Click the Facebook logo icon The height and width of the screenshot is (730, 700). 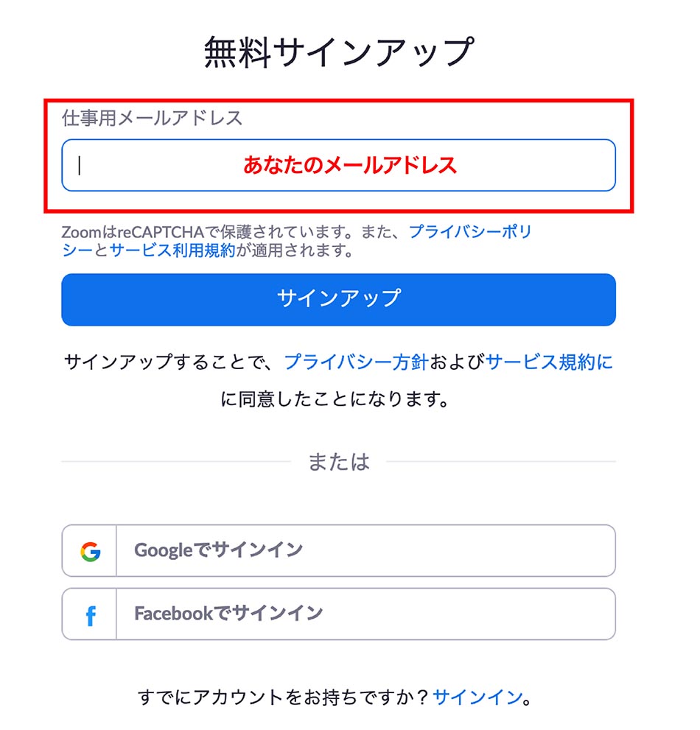point(91,616)
